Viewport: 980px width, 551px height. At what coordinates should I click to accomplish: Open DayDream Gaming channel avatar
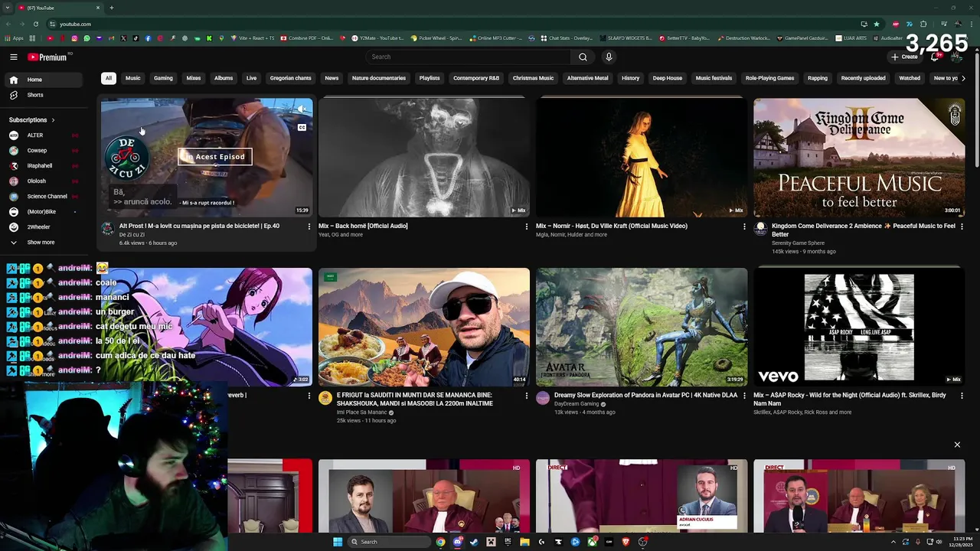point(543,398)
